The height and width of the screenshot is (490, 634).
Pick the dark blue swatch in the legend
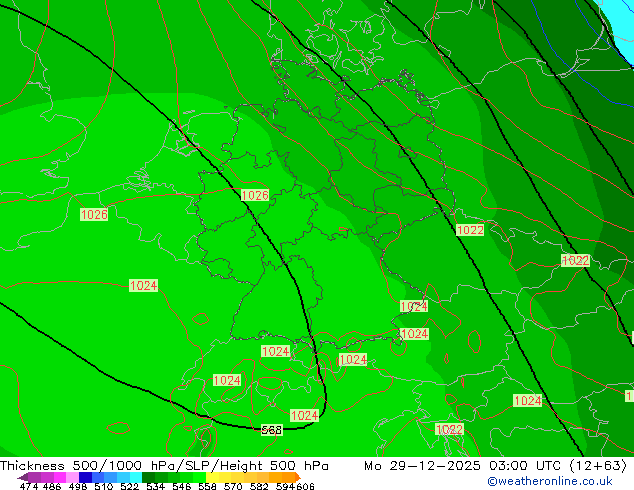click(x=85, y=477)
